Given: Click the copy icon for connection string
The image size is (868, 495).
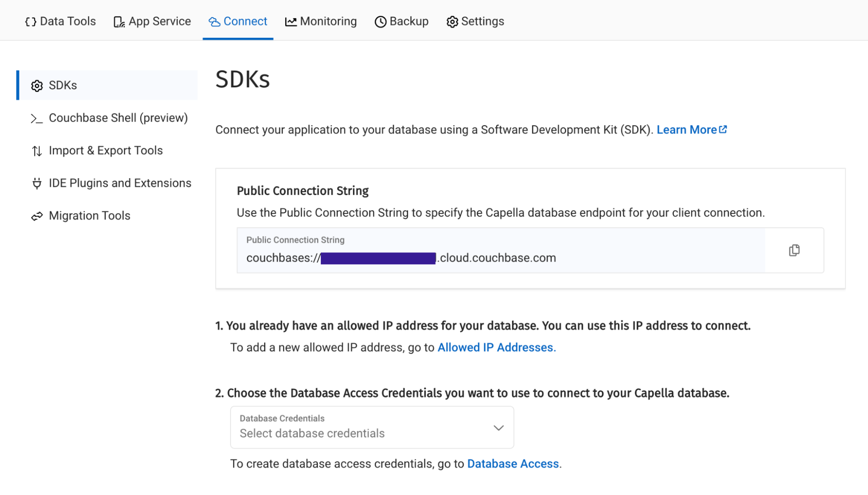Looking at the screenshot, I should coord(795,250).
